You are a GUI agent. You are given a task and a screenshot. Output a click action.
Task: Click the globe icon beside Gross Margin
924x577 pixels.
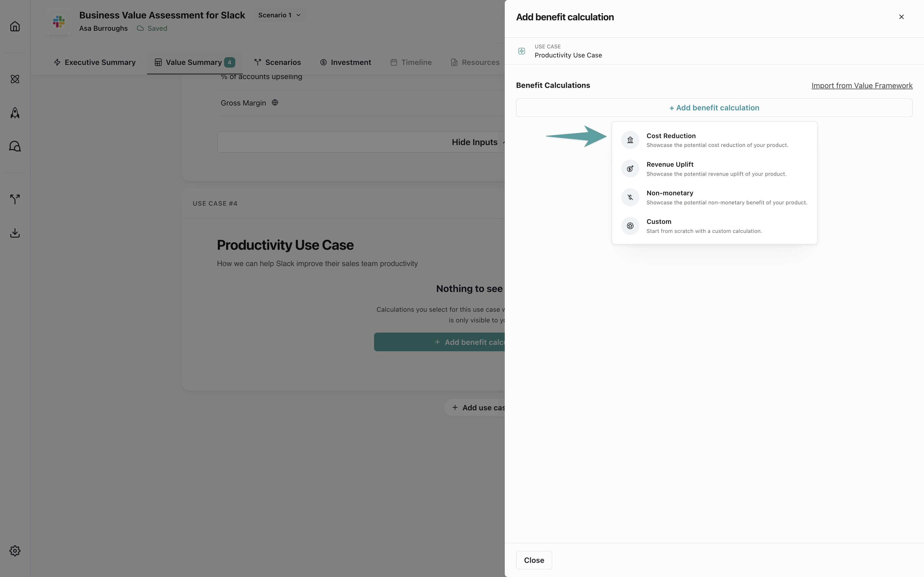coord(275,103)
